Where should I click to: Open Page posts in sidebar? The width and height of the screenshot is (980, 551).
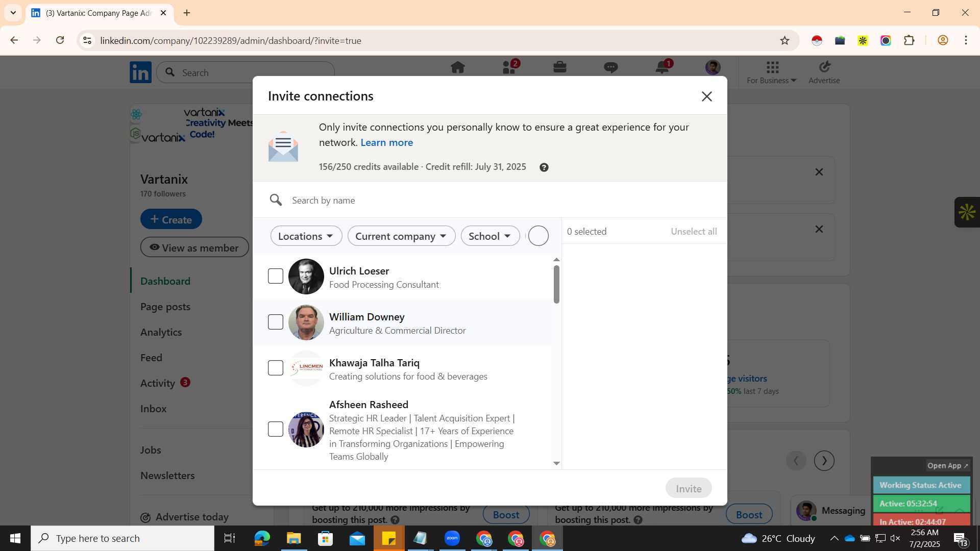[x=165, y=307]
